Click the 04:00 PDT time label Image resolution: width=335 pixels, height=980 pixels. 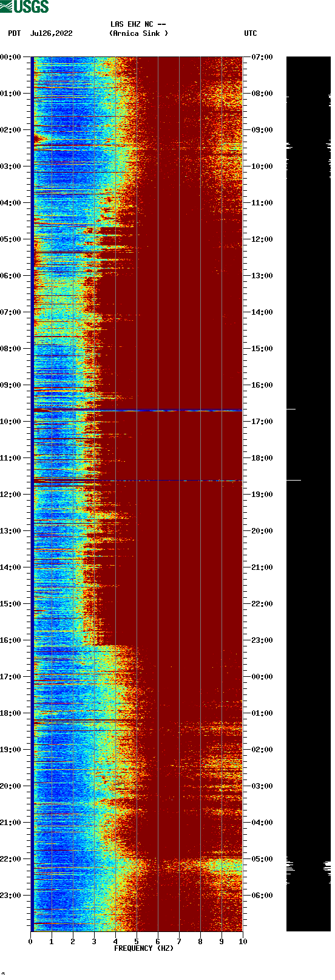pyautogui.click(x=11, y=203)
